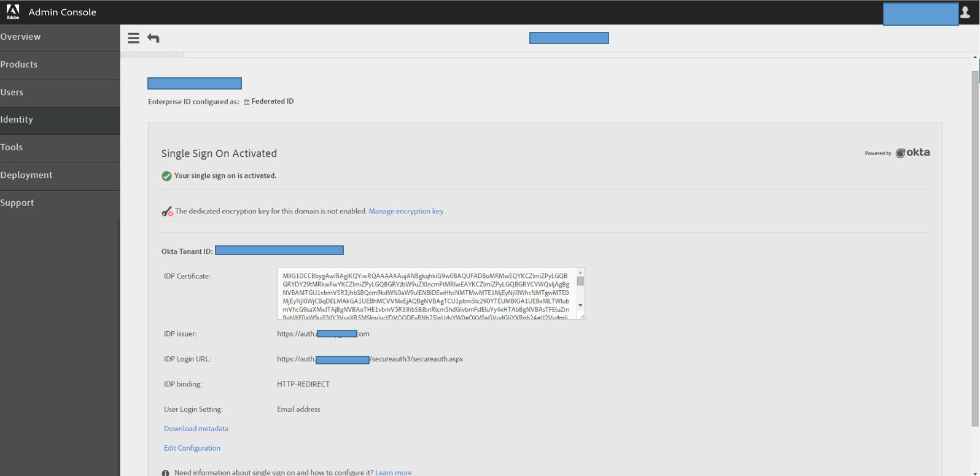Click the info icon beside Need information
This screenshot has width=980, height=476.
click(165, 473)
